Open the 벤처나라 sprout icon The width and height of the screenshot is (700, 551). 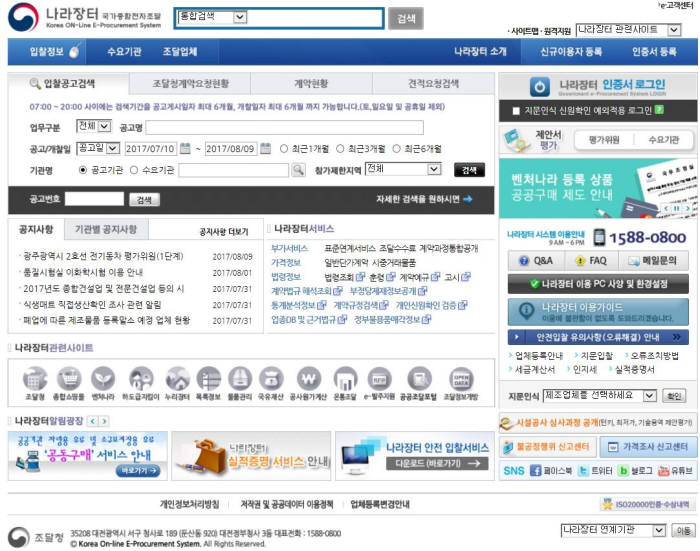click(x=103, y=379)
